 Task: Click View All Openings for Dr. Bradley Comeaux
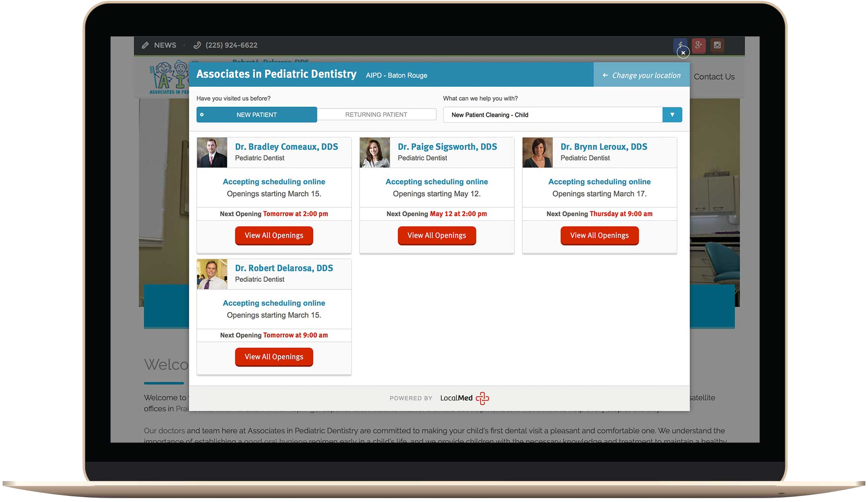[x=274, y=236]
